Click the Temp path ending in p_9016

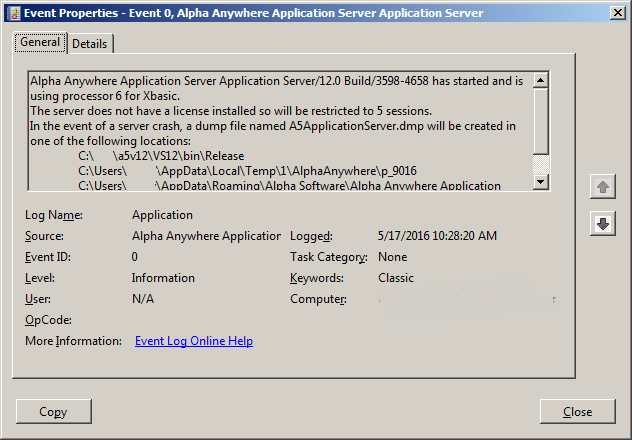pyautogui.click(x=247, y=171)
